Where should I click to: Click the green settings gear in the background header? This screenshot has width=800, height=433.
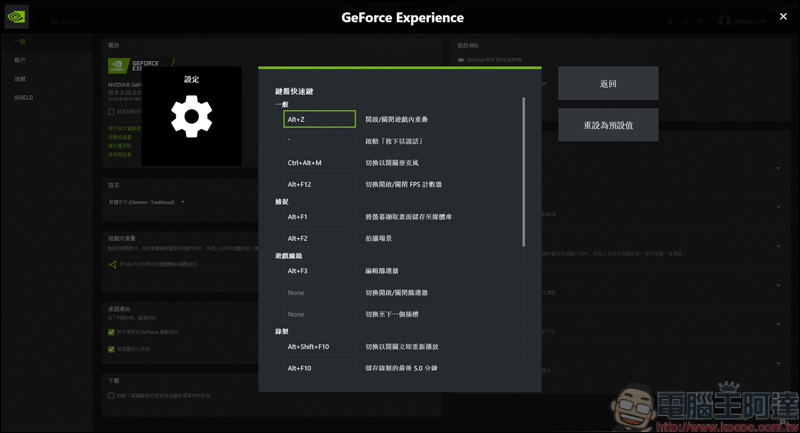coord(701,21)
